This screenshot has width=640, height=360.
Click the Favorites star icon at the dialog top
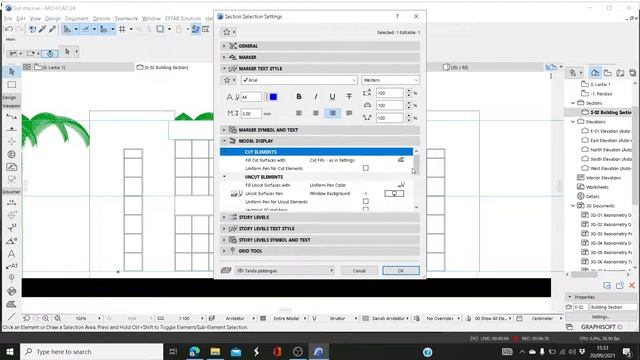(x=227, y=32)
